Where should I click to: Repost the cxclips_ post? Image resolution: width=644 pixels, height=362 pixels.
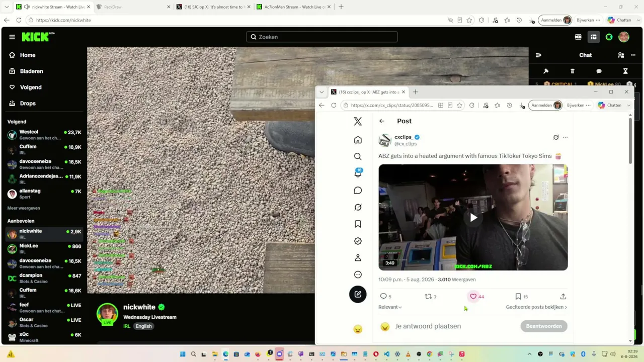pyautogui.click(x=431, y=297)
